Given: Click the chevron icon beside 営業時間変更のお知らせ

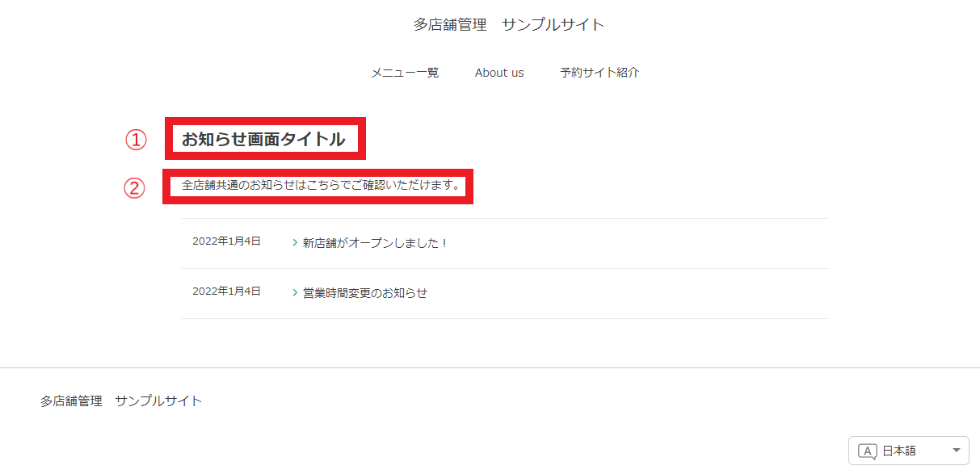Looking at the screenshot, I should point(295,293).
